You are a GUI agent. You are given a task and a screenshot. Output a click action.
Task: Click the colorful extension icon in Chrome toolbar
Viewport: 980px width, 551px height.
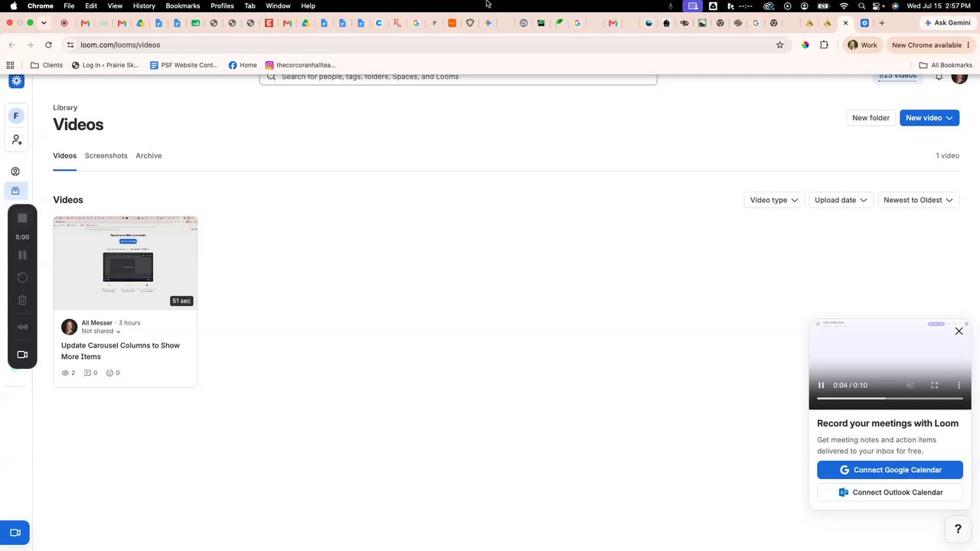[x=805, y=45]
